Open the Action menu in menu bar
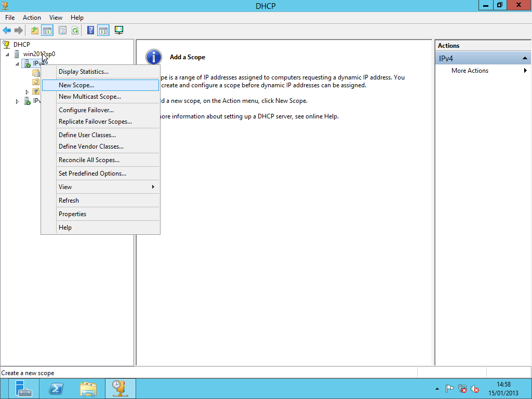The width and height of the screenshot is (532, 399). tap(32, 18)
